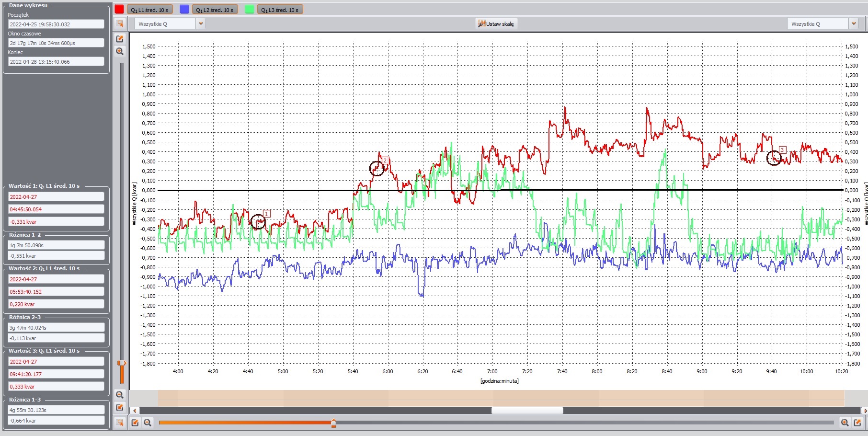Click the vertical maximize-scale icon at top left of chart
The image size is (868, 436).
120,39
